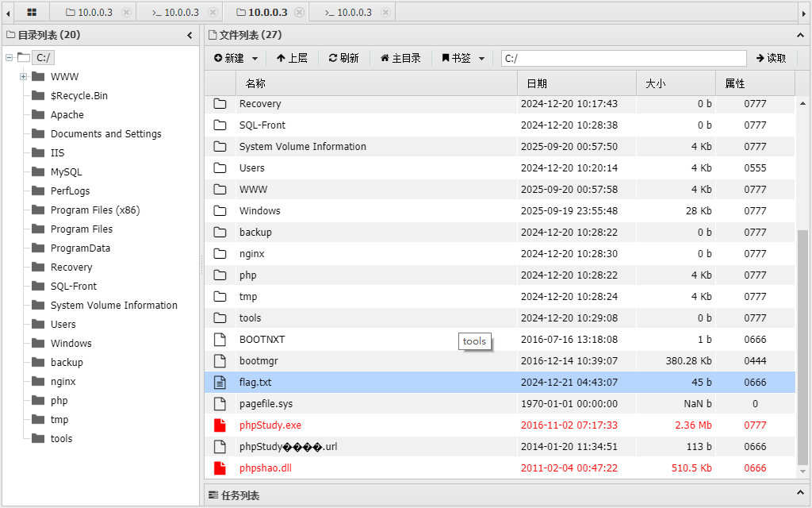The width and height of the screenshot is (812, 508).
Task: Click the WWW folder icon in file list
Action: [220, 189]
